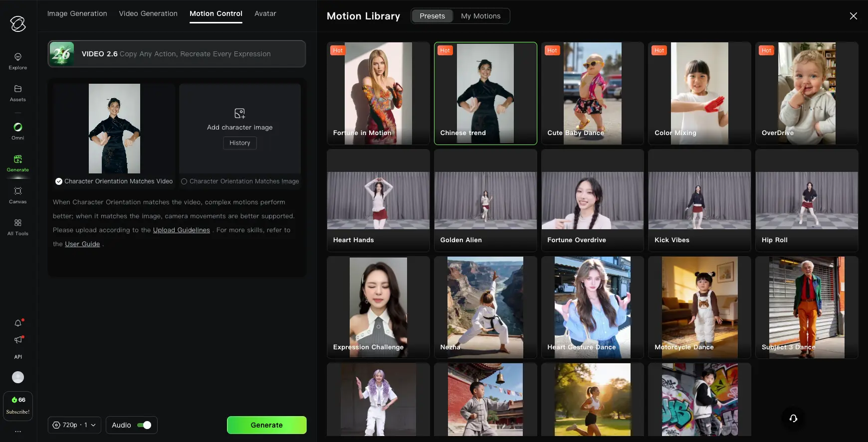Viewport: 868px width, 442px height.
Task: Choose the Subject 3 Dance preset
Action: tap(807, 307)
